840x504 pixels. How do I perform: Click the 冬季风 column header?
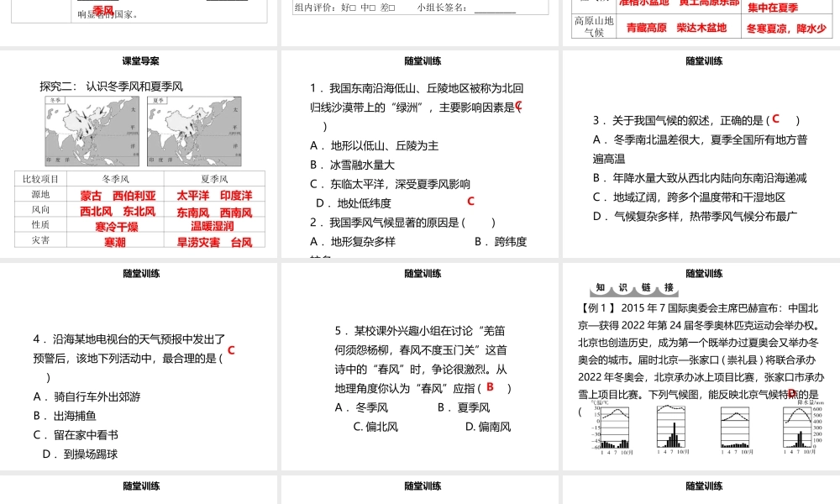115,179
